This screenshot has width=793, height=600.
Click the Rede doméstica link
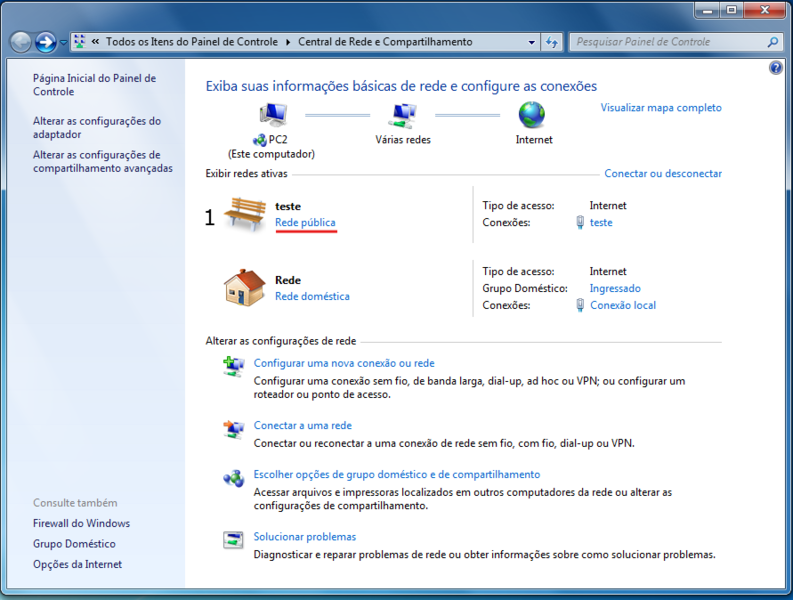312,296
